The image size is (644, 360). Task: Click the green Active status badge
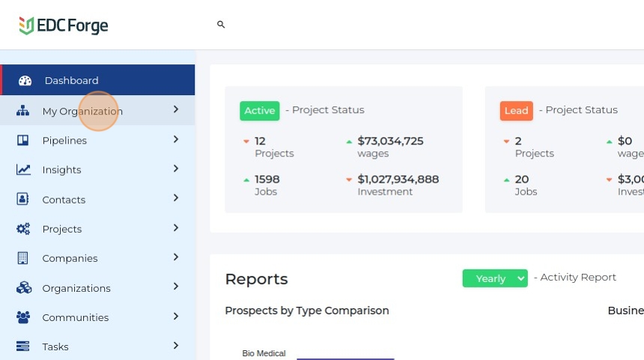(x=260, y=111)
